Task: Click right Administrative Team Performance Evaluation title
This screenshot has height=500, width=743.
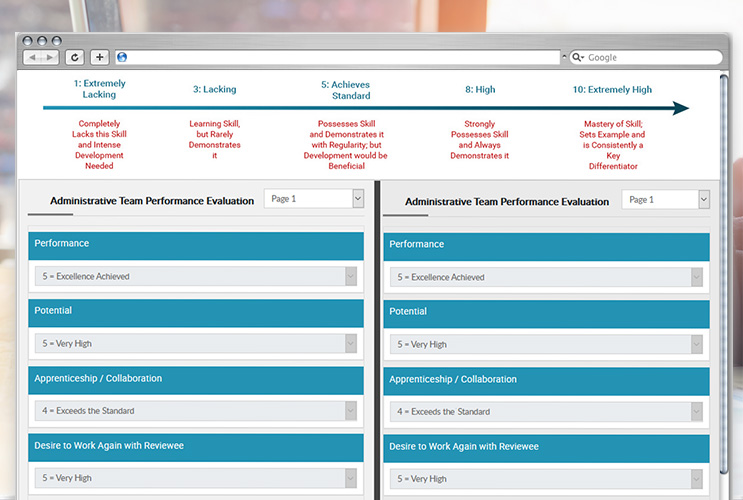Action: pos(507,201)
